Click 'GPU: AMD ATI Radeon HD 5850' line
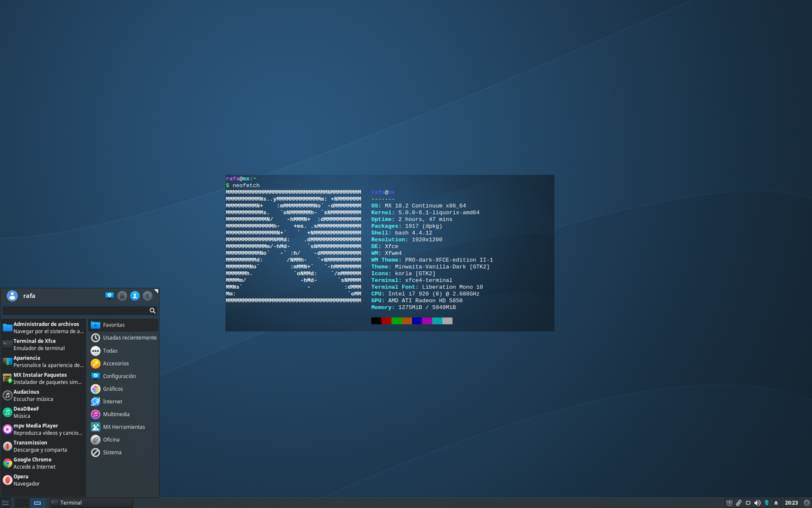This screenshot has width=812, height=508. pyautogui.click(x=417, y=300)
